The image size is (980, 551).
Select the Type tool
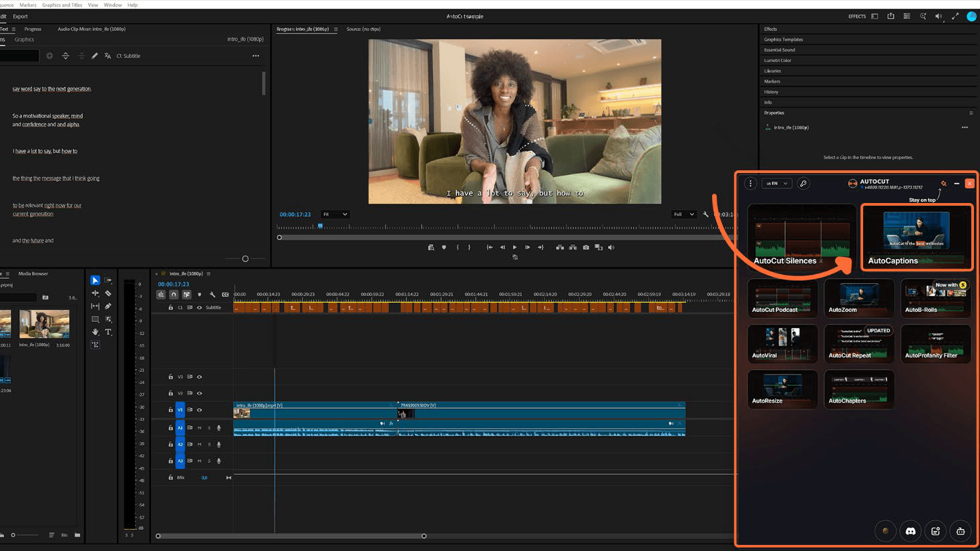108,332
